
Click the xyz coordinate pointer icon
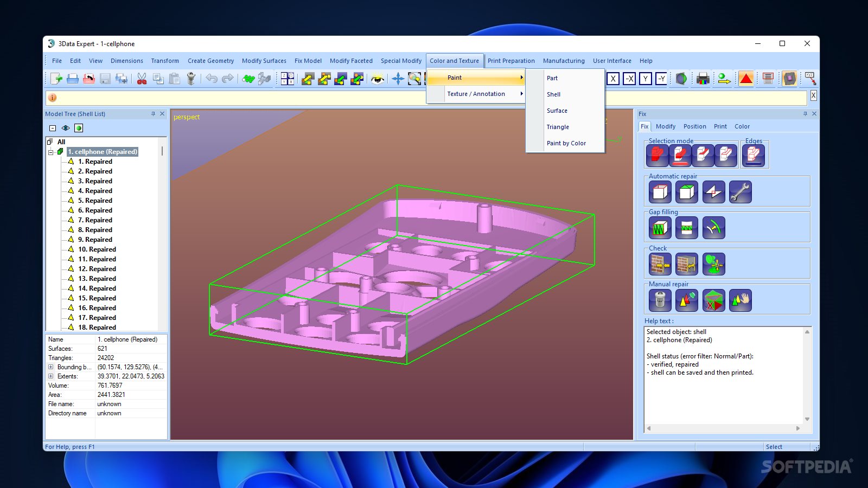(x=810, y=79)
